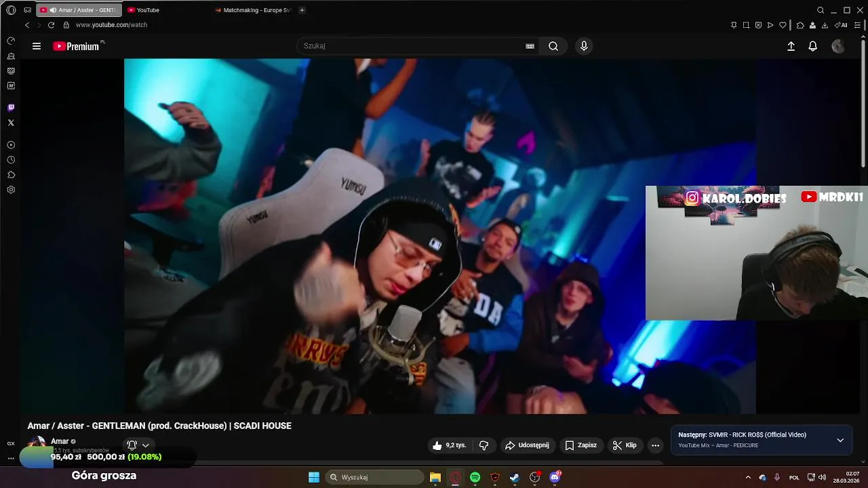Screen dimensions: 868x488
Task: Dislike the video with thumbs down
Action: coord(484,445)
